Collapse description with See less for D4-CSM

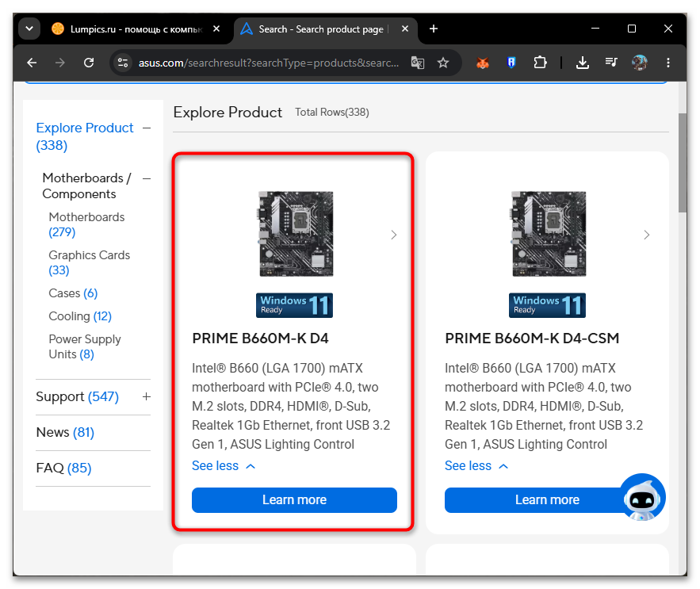coord(476,466)
